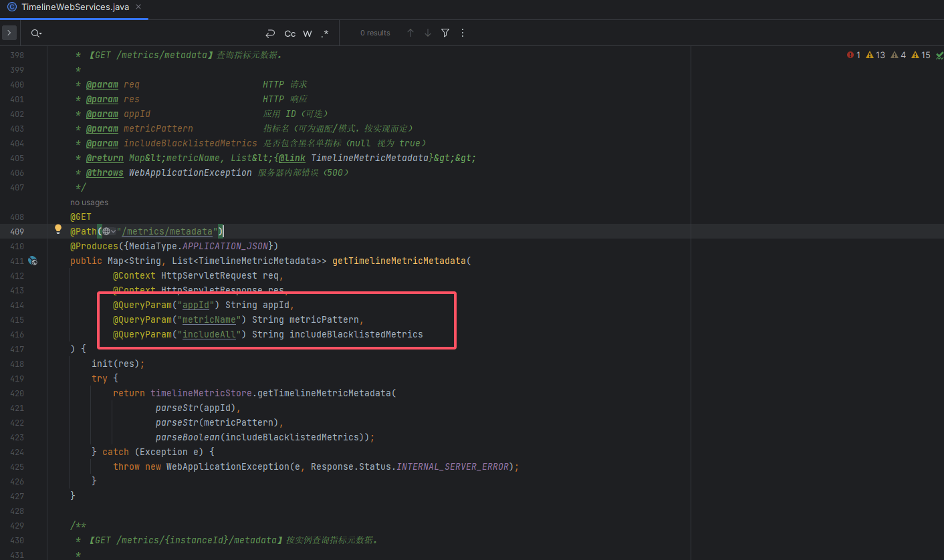Click the gutter web endpoint icon at line 411
Viewport: 944px width, 560px height.
click(33, 261)
